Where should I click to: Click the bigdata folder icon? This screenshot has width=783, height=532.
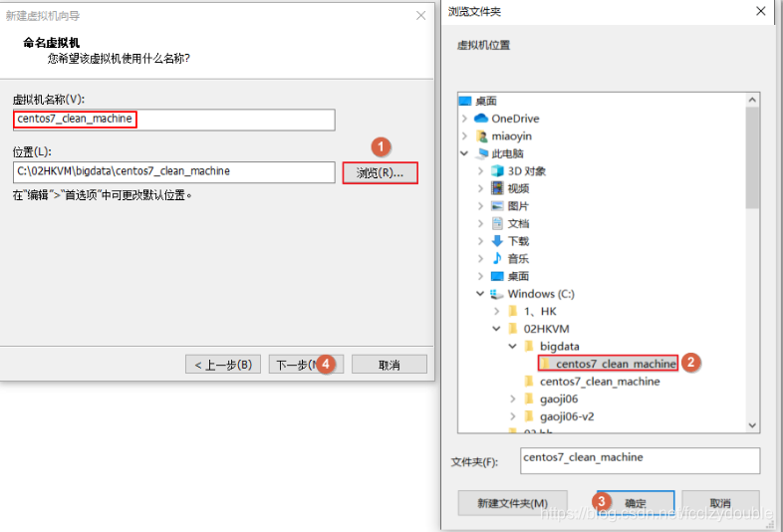click(x=529, y=346)
